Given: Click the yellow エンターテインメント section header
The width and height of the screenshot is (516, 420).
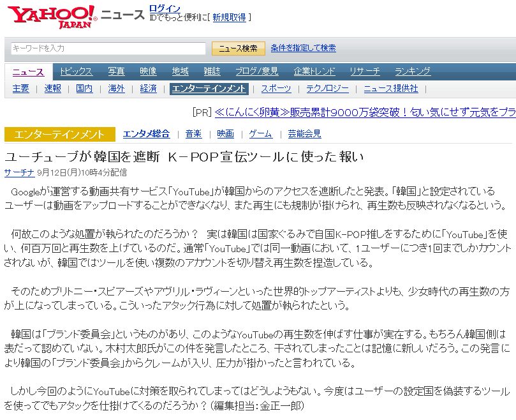Looking at the screenshot, I should [60, 135].
